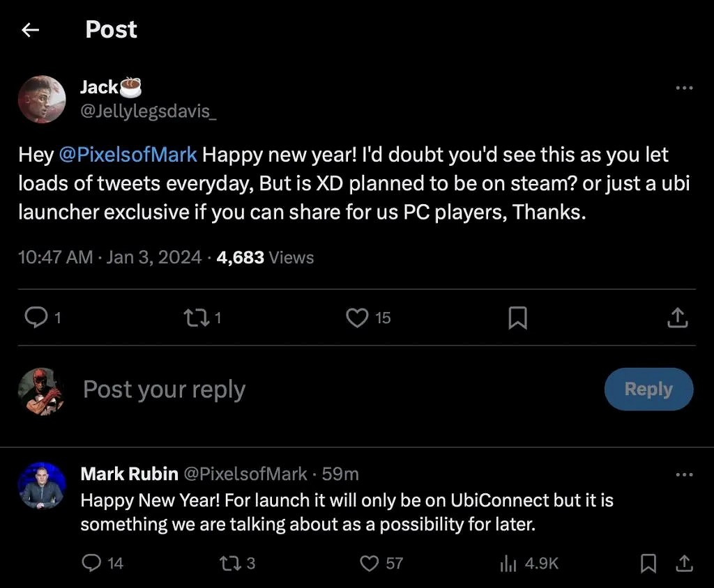
Task: View analytics for Mark Rubin's reply
Action: point(508,563)
